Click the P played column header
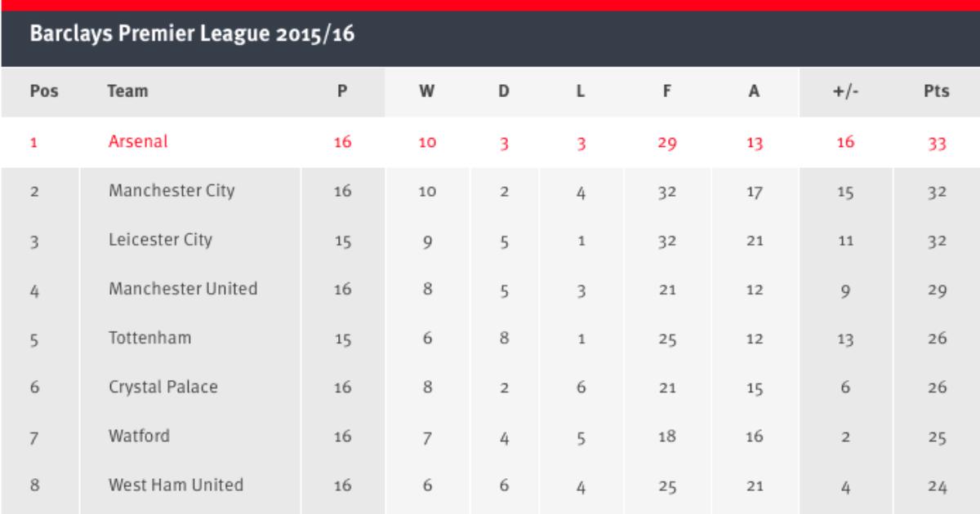980x514 pixels. (342, 92)
